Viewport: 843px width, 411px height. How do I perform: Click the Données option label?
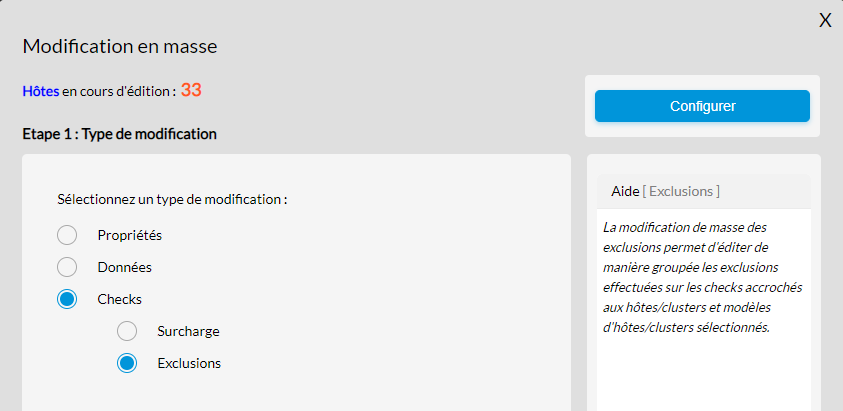[124, 267]
